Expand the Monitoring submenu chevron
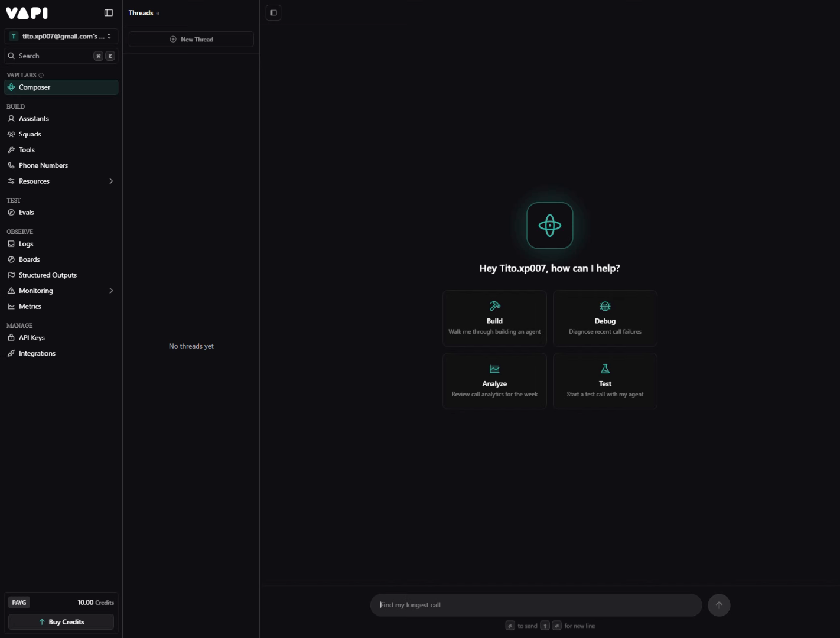Viewport: 840px width, 638px height. pyautogui.click(x=111, y=291)
